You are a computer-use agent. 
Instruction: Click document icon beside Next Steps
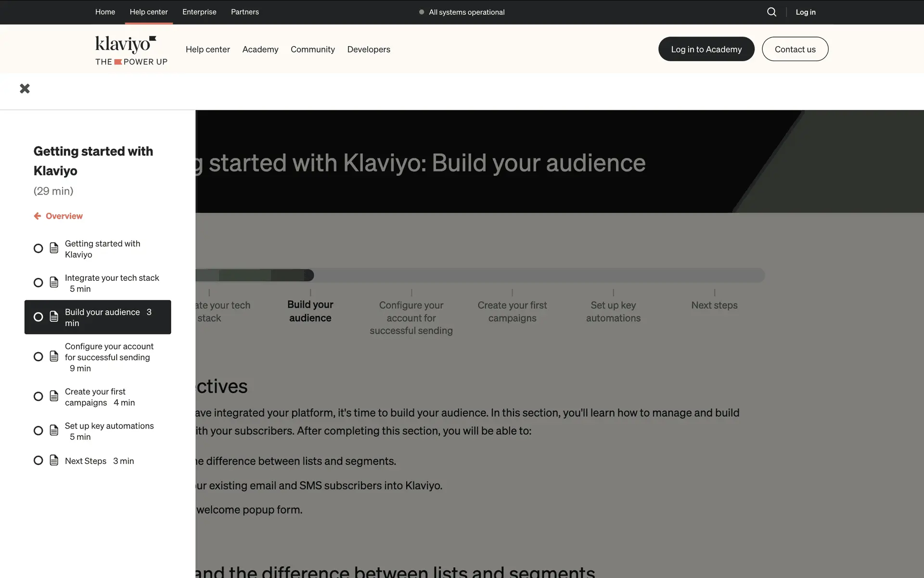[x=54, y=460]
